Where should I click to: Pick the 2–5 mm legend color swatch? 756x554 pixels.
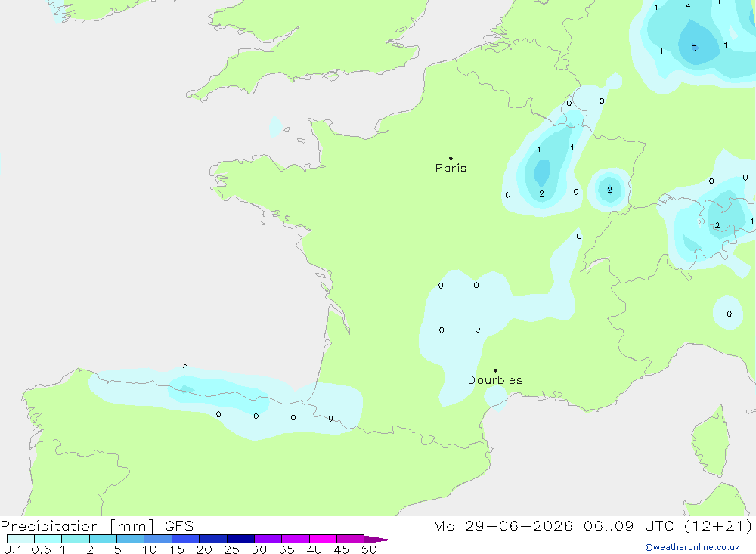point(103,539)
